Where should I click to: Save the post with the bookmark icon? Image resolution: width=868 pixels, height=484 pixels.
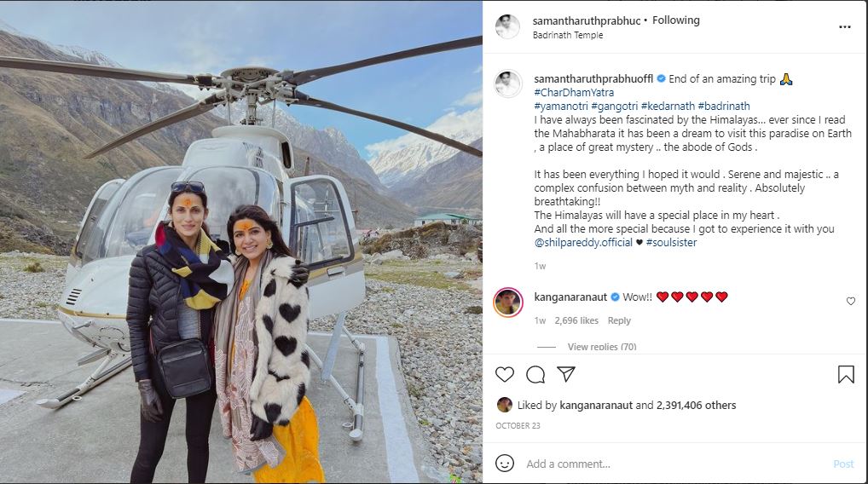846,374
